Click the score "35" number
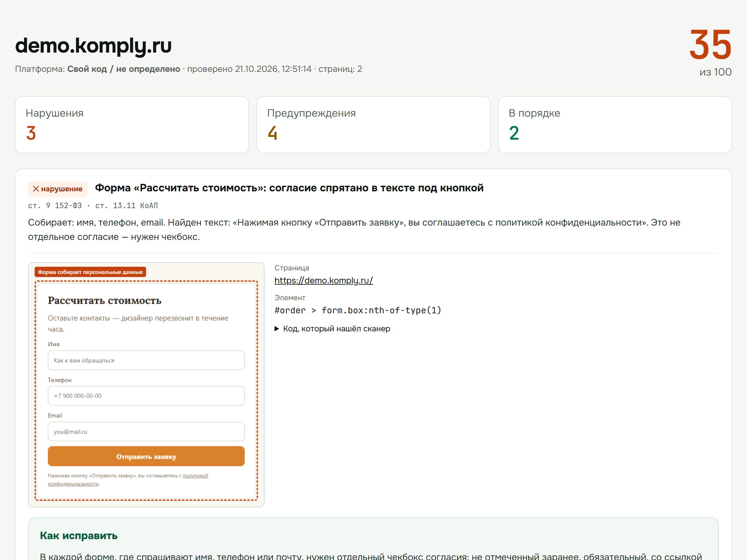747x560 pixels. pos(710,44)
